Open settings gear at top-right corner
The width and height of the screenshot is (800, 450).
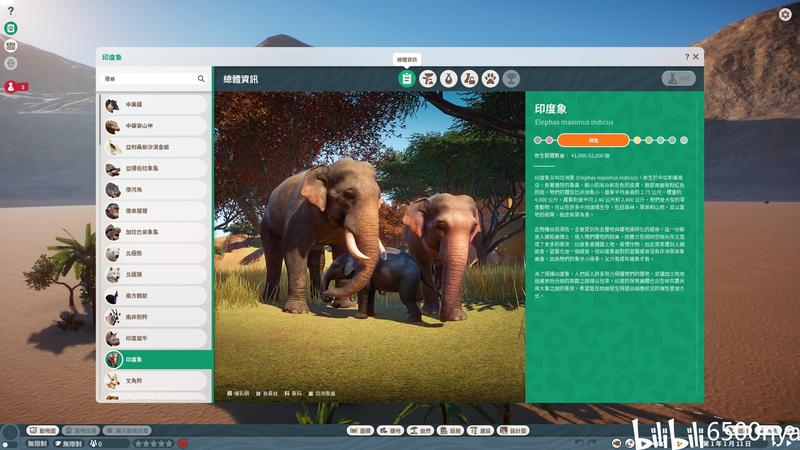pyautogui.click(x=785, y=14)
